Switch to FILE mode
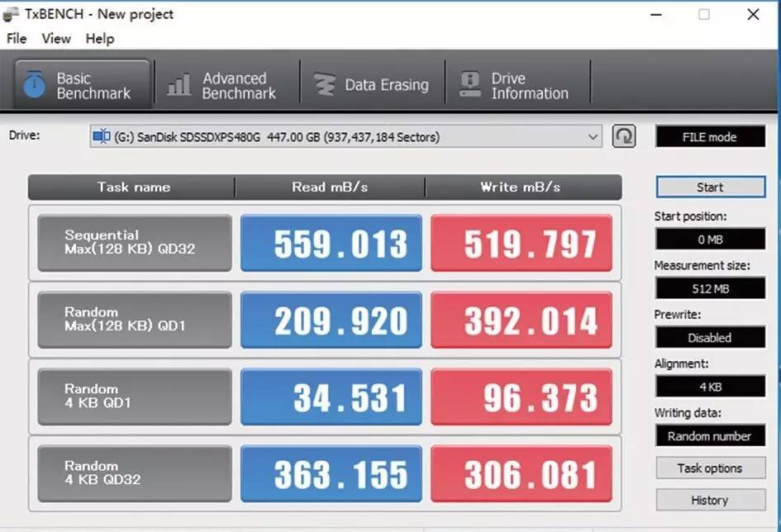781x532 pixels. pos(709,136)
